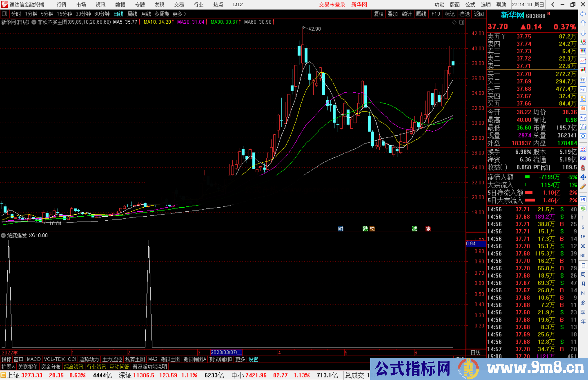Screen dimensions: 588x380
Task: Click the 交易未登录 login link
Action: (x=332, y=4)
